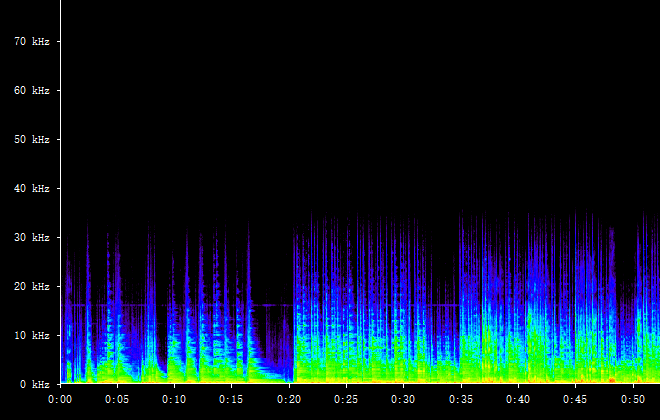
Task: Click the 0:05 time marker
Action: pyautogui.click(x=117, y=399)
